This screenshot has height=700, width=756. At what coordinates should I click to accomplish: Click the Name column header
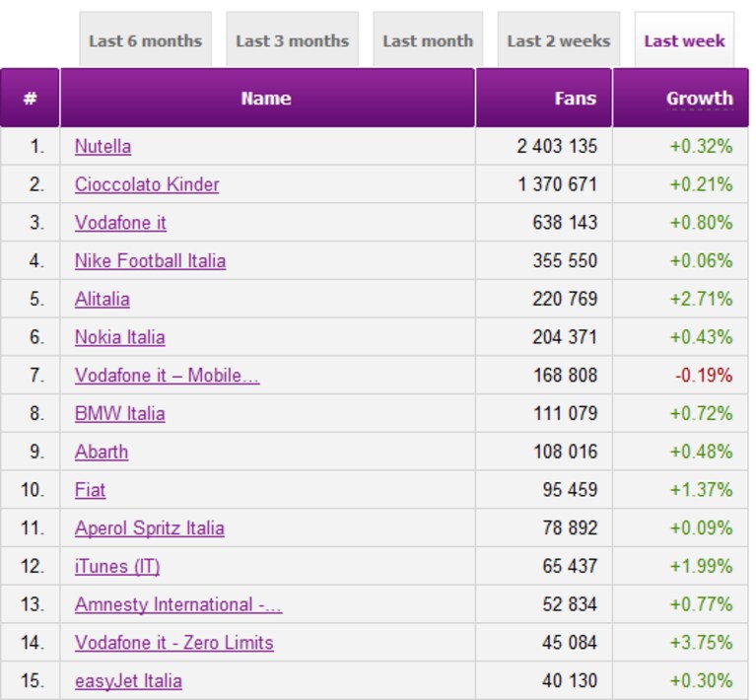[267, 98]
